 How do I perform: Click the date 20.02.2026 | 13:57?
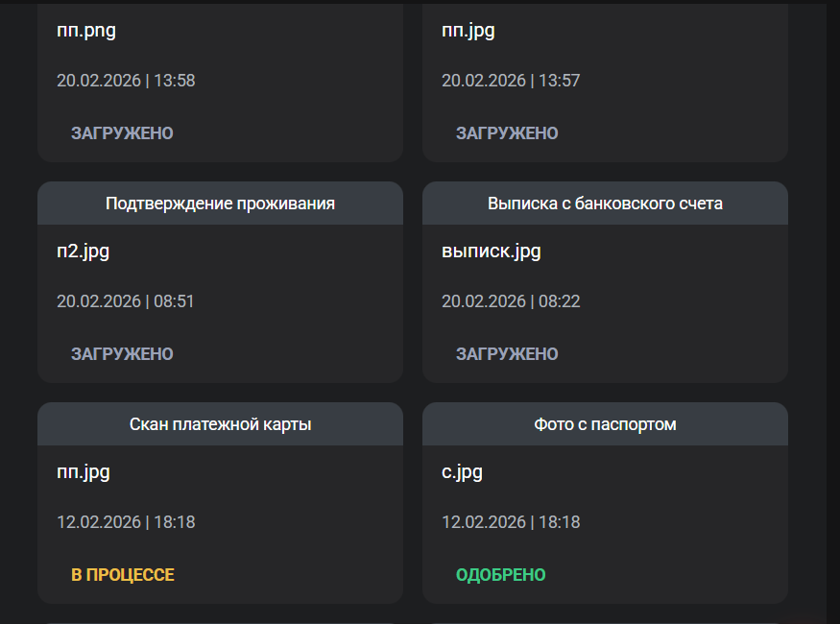[511, 81]
